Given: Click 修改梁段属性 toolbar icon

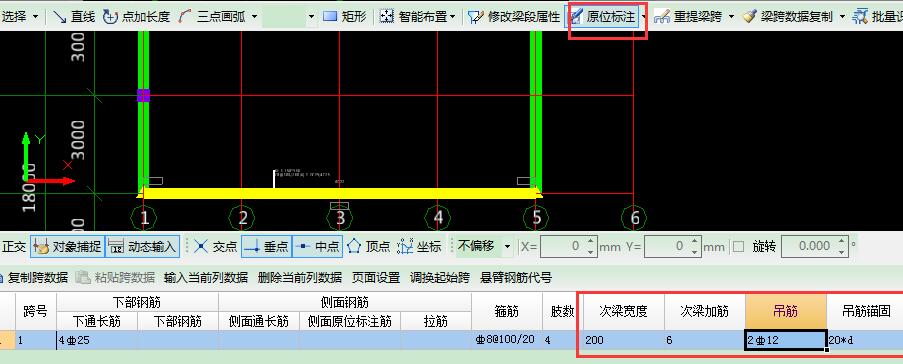Looking at the screenshot, I should pos(514,16).
